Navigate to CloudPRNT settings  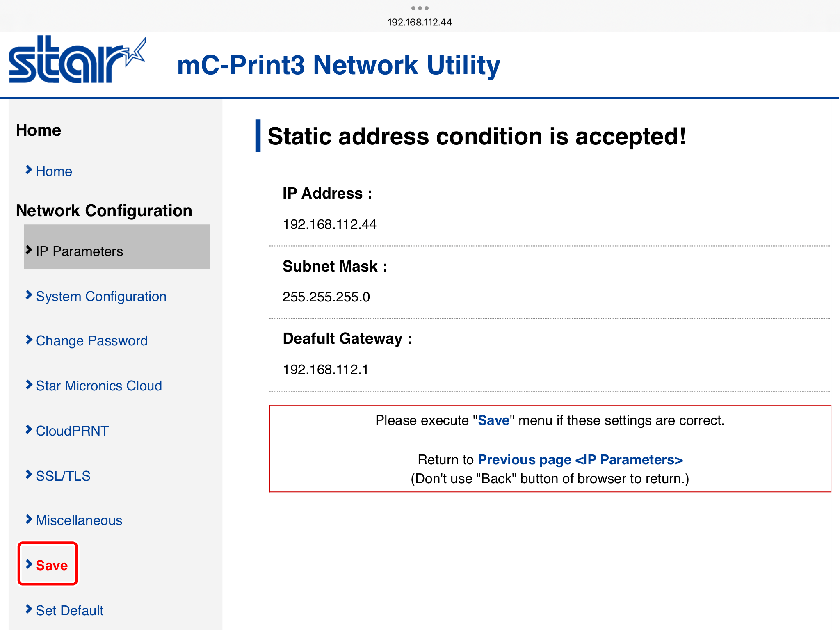point(72,431)
